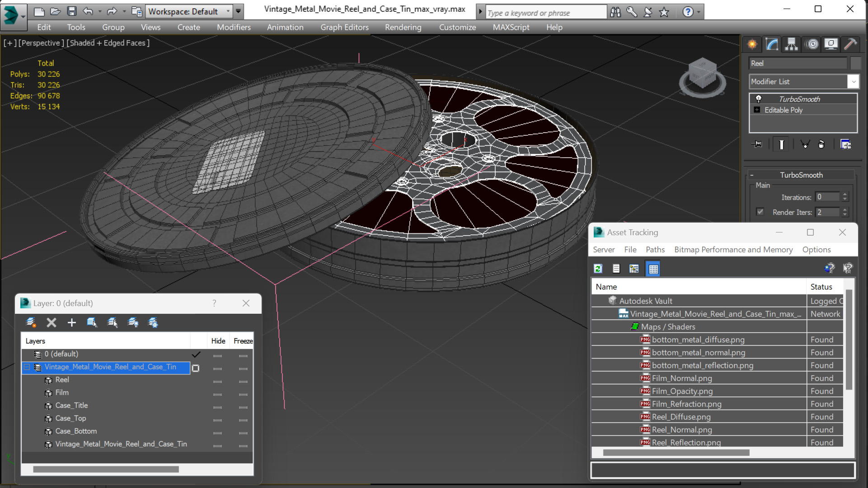This screenshot has height=488, width=868.
Task: Open a file with the folder icon
Action: click(55, 11)
